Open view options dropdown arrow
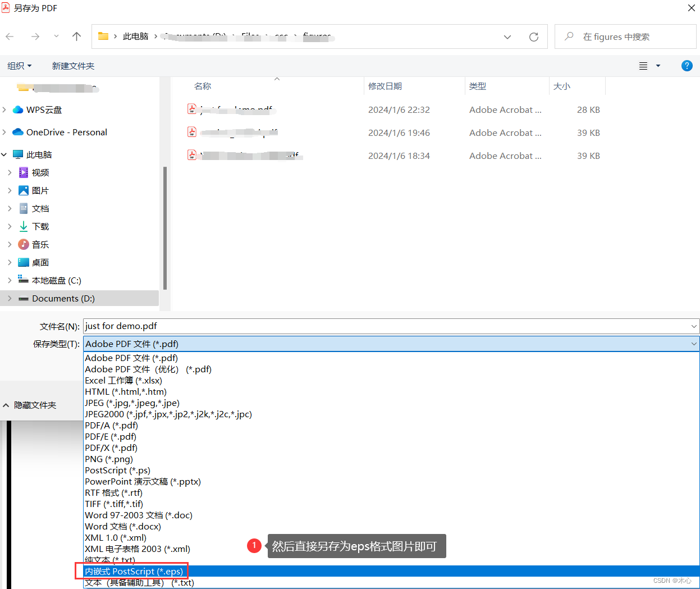This screenshot has width=700, height=589. [658, 66]
